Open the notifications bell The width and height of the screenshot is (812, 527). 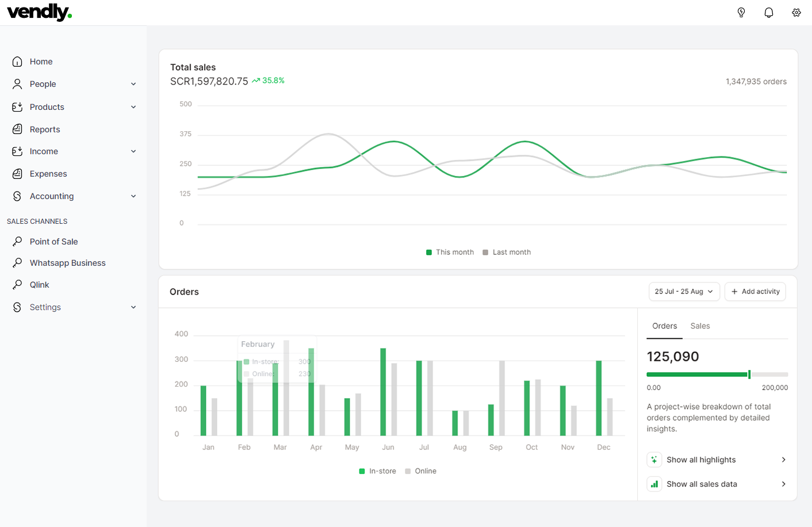(769, 13)
